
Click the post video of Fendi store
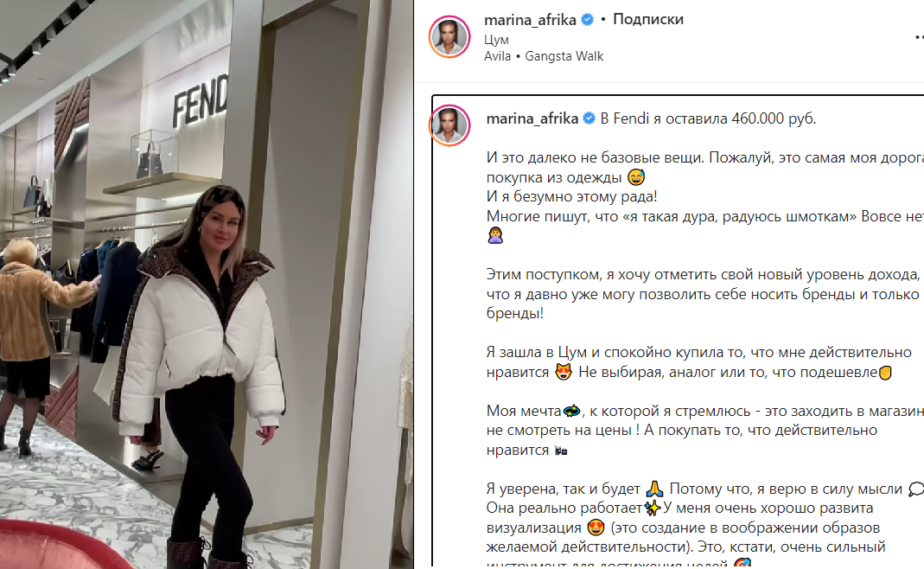pyautogui.click(x=207, y=284)
